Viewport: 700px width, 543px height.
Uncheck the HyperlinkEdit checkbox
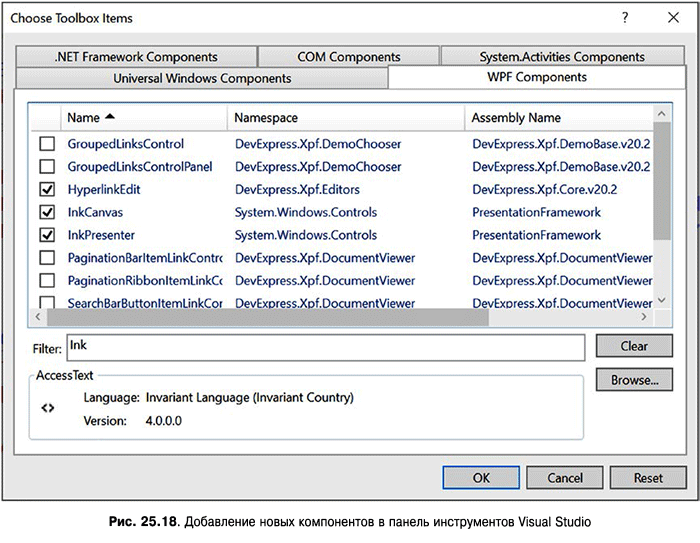pos(47,190)
